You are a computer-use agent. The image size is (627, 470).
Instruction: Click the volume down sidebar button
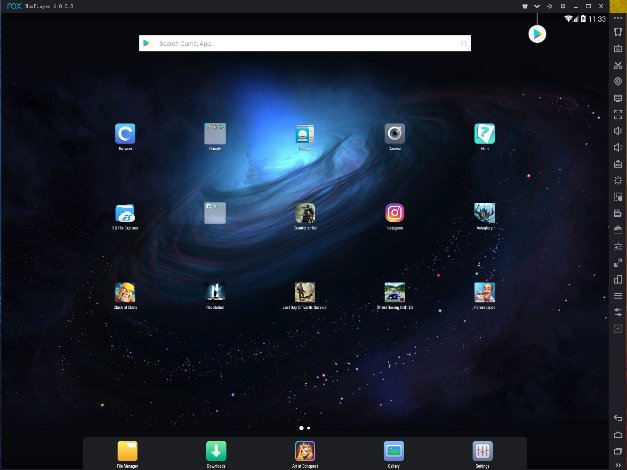(618, 147)
